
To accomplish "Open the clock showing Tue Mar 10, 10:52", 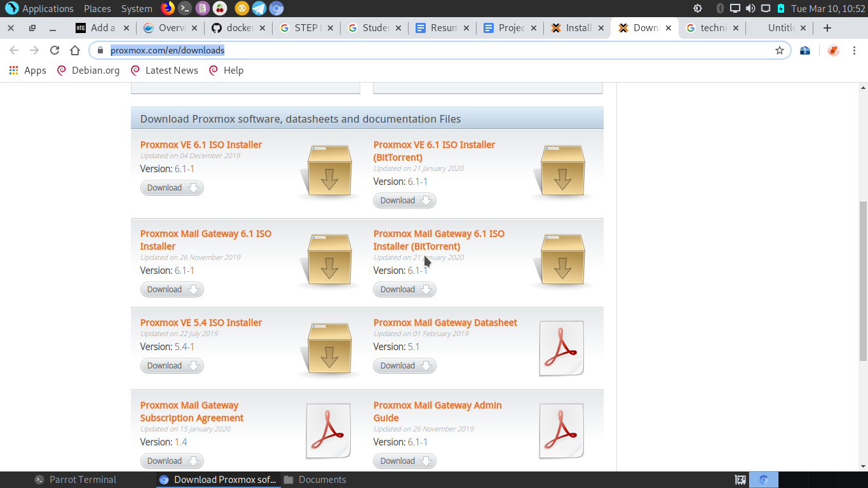I will pos(828,8).
